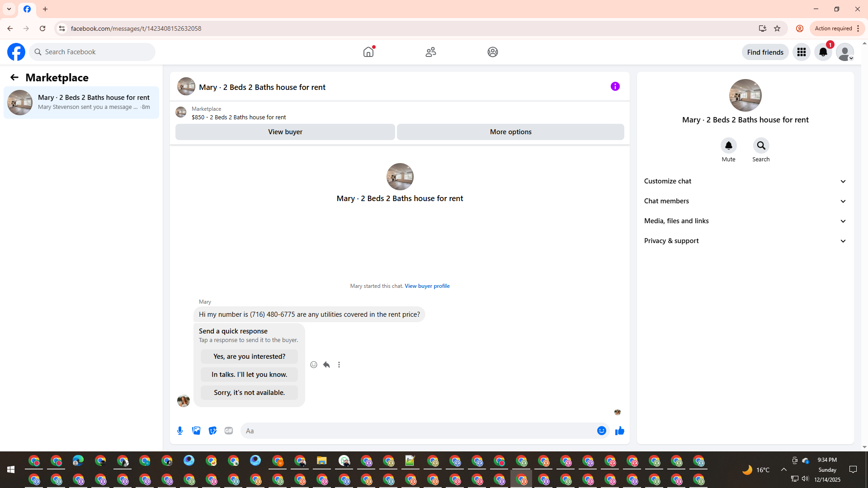Send quick response "Sorry, it's not available."

(249, 393)
